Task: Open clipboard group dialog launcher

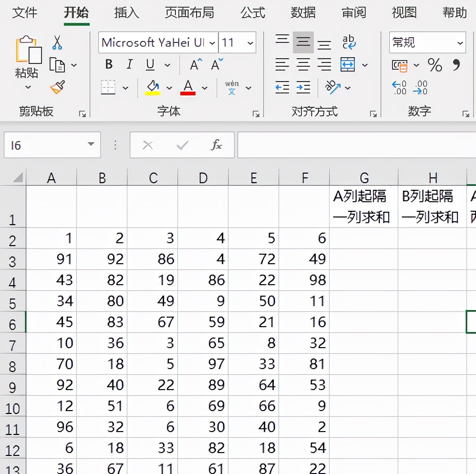Action: click(x=82, y=114)
